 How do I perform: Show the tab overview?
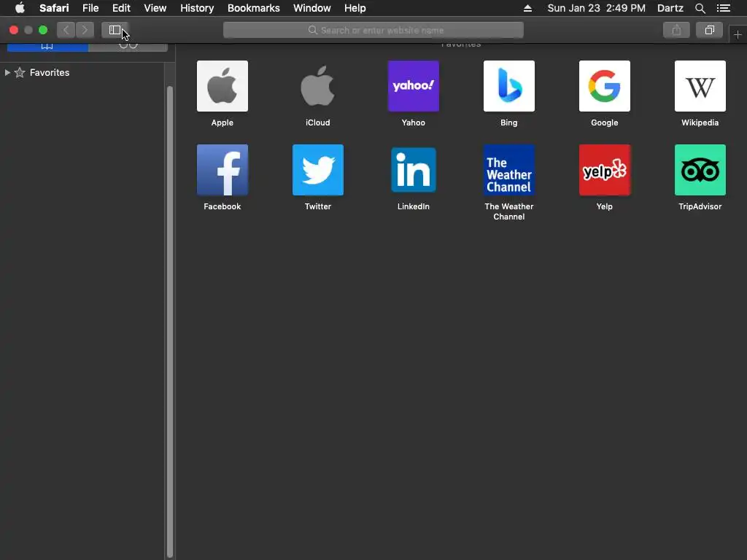tap(709, 30)
